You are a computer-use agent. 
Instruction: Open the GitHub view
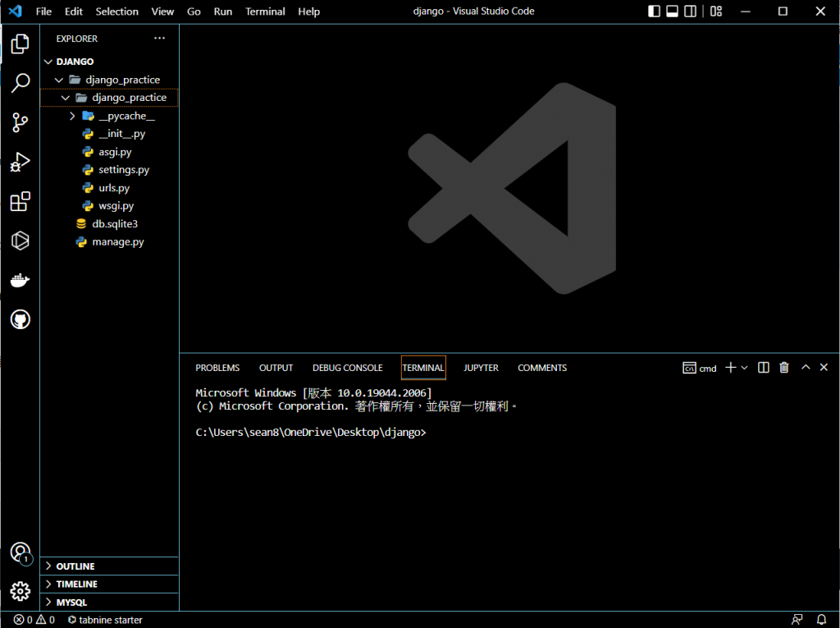tap(20, 319)
